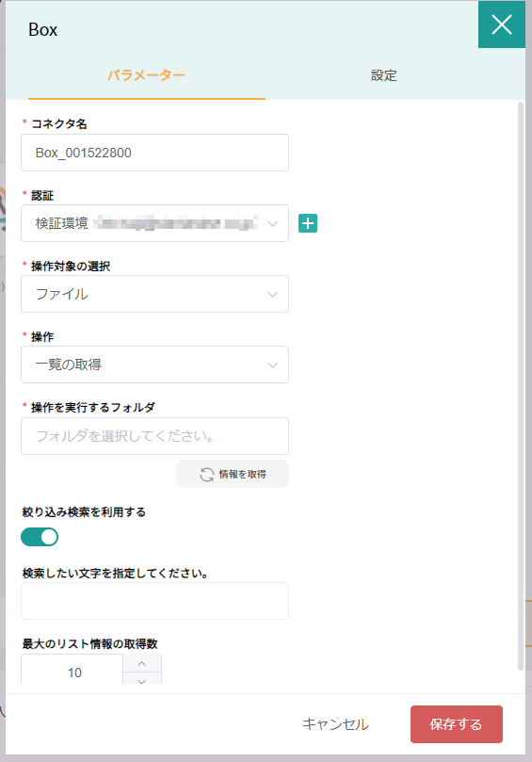Viewport: 532px width, 762px height.
Task: Click the キャンセル button
Action: pyautogui.click(x=335, y=724)
